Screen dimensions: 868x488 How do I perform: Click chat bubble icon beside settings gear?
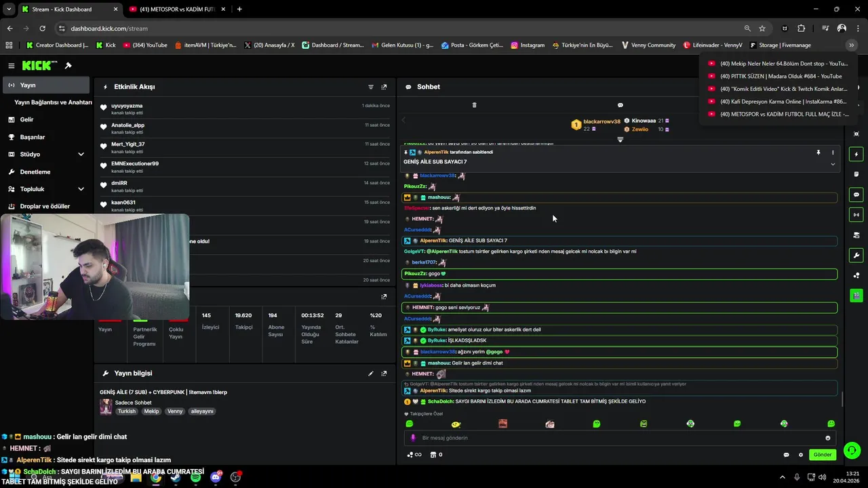click(x=786, y=455)
